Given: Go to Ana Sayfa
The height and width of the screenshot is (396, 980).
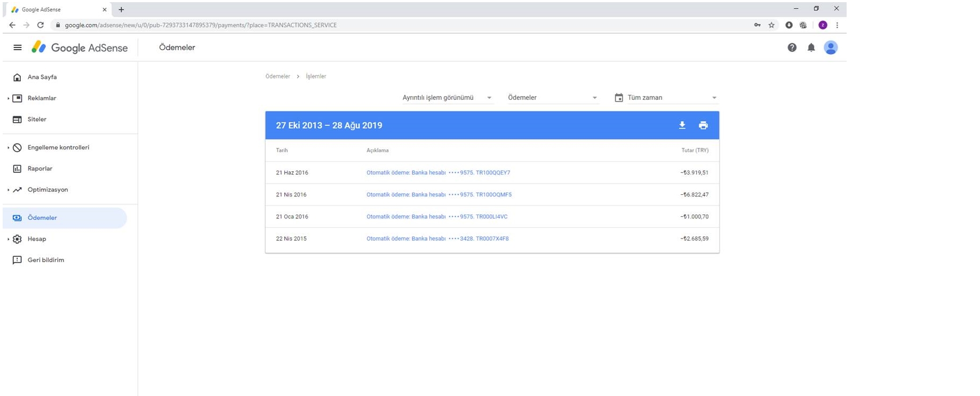Looking at the screenshot, I should (x=42, y=77).
